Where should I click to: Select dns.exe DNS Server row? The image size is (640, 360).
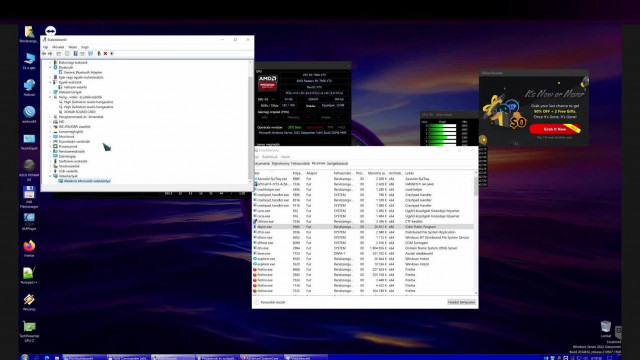point(363,248)
